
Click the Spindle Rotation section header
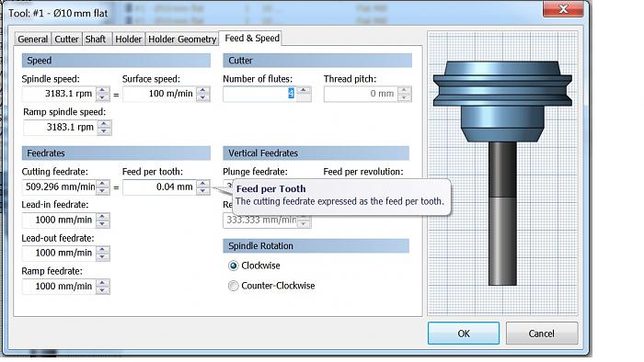click(x=316, y=246)
